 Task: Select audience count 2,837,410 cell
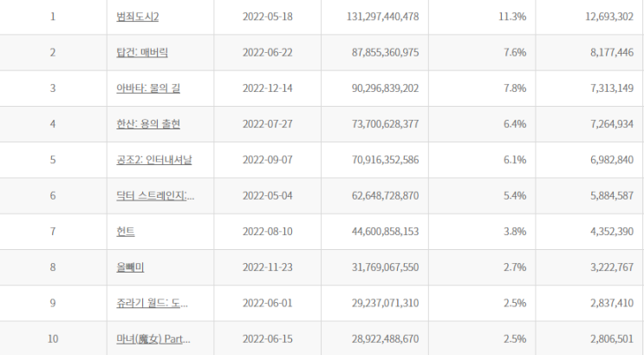[589, 303]
